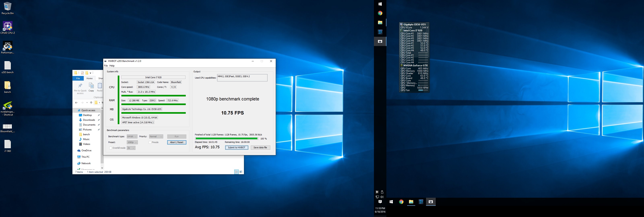This screenshot has height=217, width=644.
Task: Click the Used CPU capabilities text box
Action: 242,78
